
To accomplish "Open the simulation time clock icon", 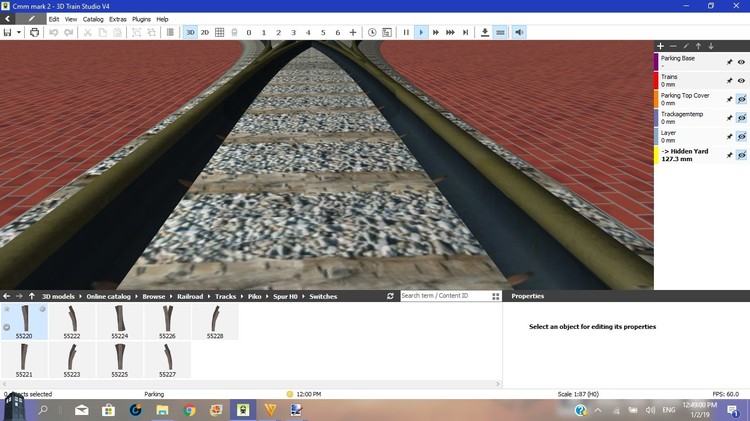I will [x=372, y=33].
